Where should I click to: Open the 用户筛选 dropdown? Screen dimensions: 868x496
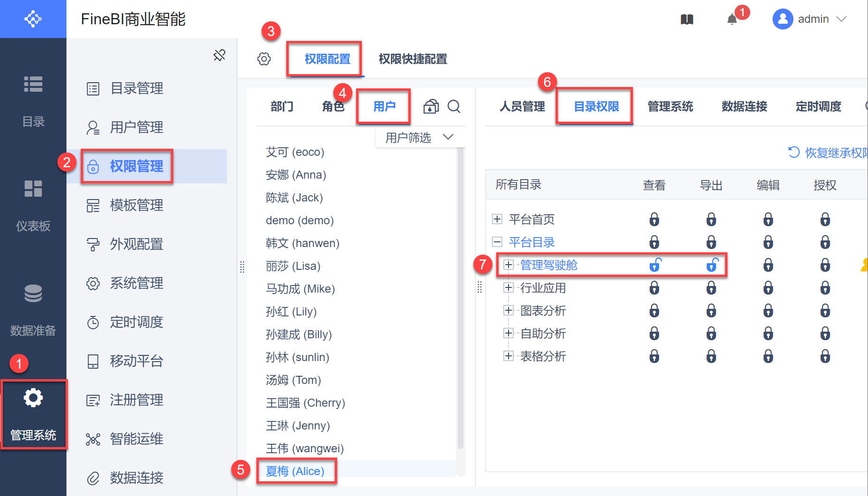(419, 138)
